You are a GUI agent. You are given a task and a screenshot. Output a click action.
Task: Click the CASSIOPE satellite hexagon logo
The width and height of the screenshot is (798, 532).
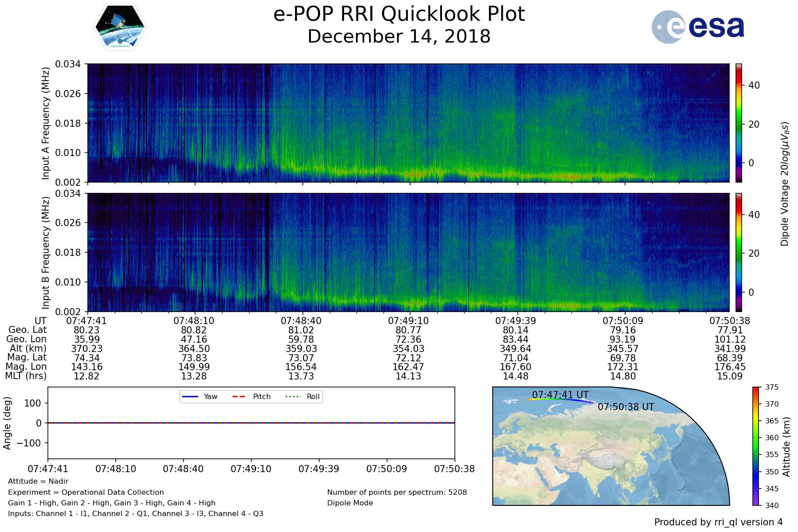coord(120,27)
